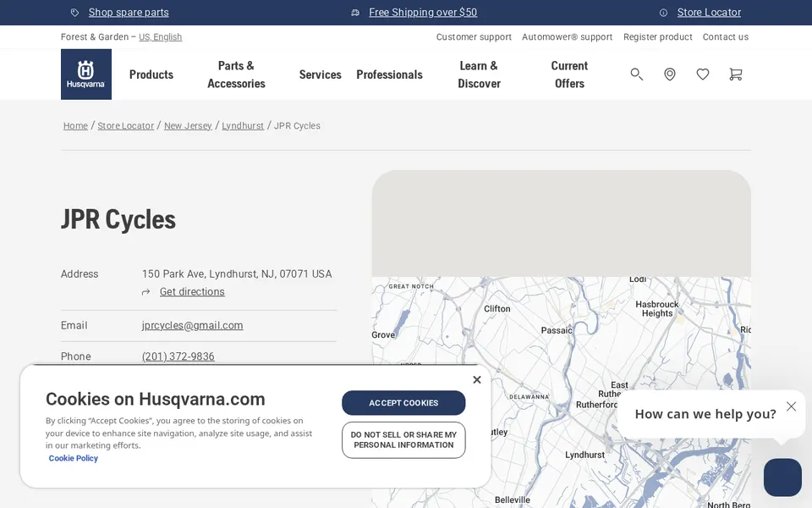
Task: Click the Shop spare parts link
Action: click(129, 13)
